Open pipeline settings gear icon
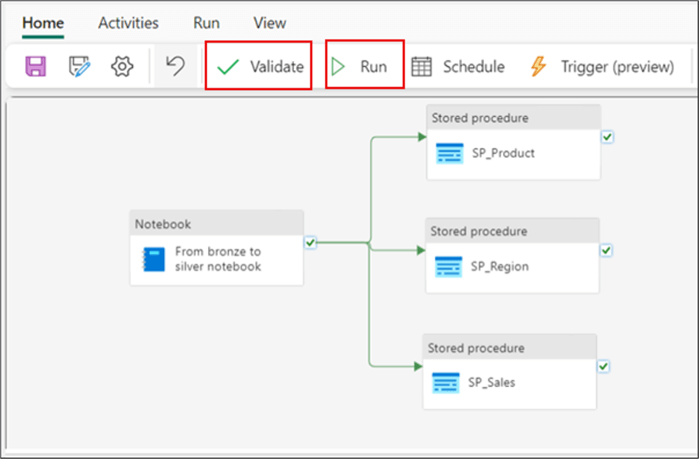Image resolution: width=699 pixels, height=459 pixels. point(122,67)
